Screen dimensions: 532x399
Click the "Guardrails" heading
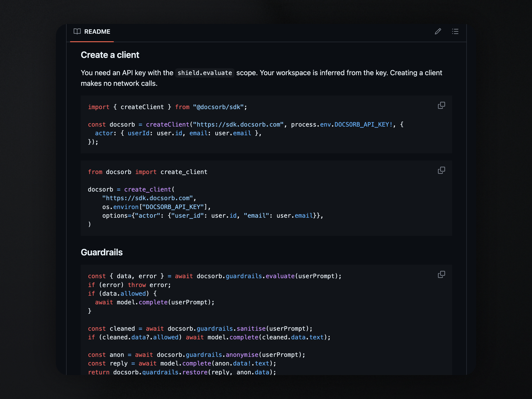point(102,252)
